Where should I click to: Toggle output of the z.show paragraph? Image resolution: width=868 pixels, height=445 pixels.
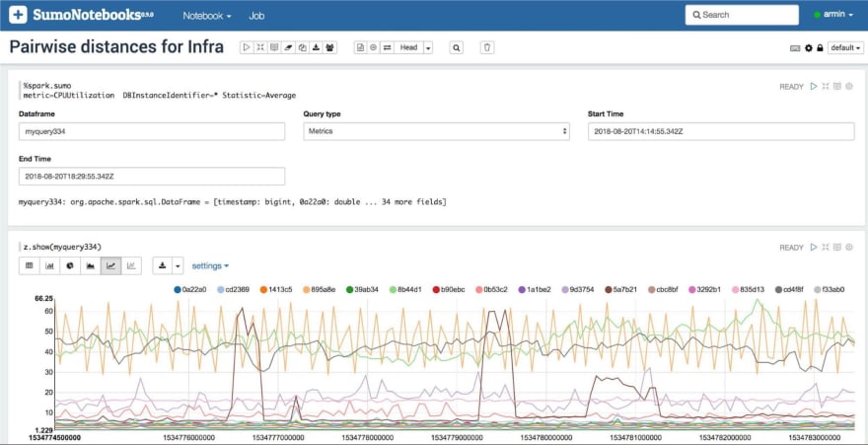tap(837, 248)
